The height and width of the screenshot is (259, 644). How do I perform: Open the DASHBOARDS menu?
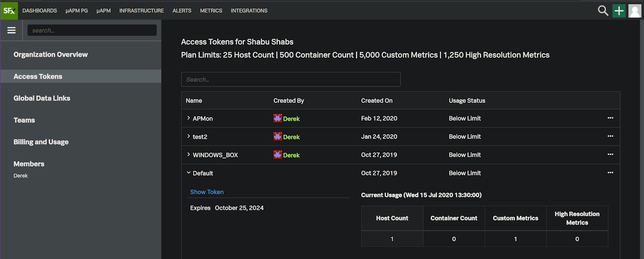tap(39, 10)
